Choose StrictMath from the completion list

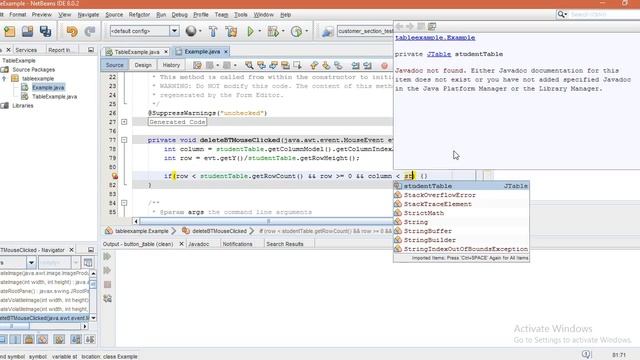click(461, 213)
